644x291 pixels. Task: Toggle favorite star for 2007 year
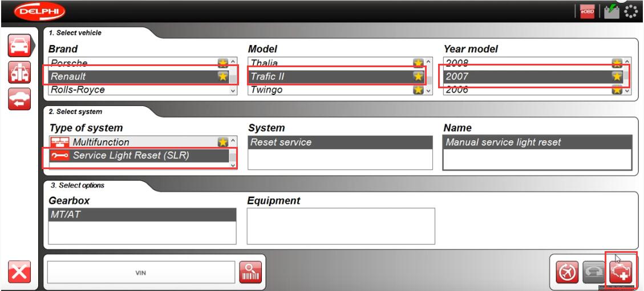pyautogui.click(x=617, y=76)
